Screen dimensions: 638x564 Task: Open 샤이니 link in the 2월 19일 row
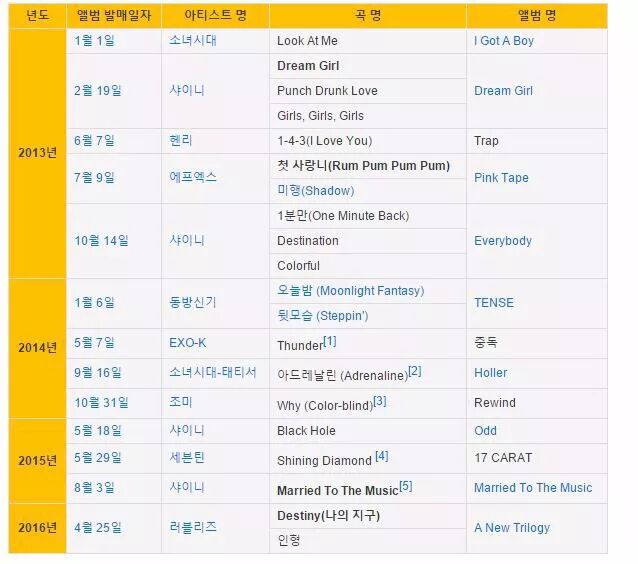click(x=187, y=90)
